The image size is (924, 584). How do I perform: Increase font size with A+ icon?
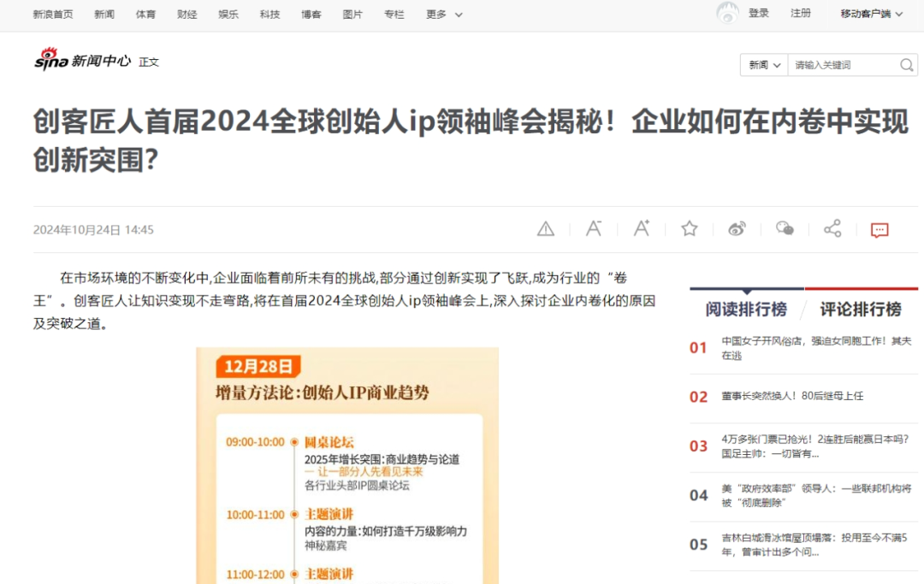tap(641, 228)
